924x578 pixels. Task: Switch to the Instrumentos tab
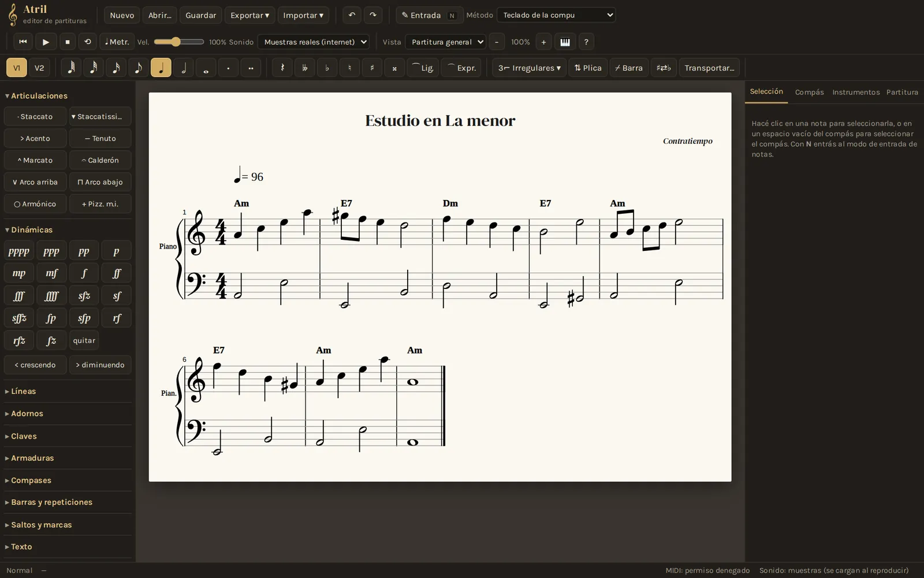pyautogui.click(x=856, y=92)
